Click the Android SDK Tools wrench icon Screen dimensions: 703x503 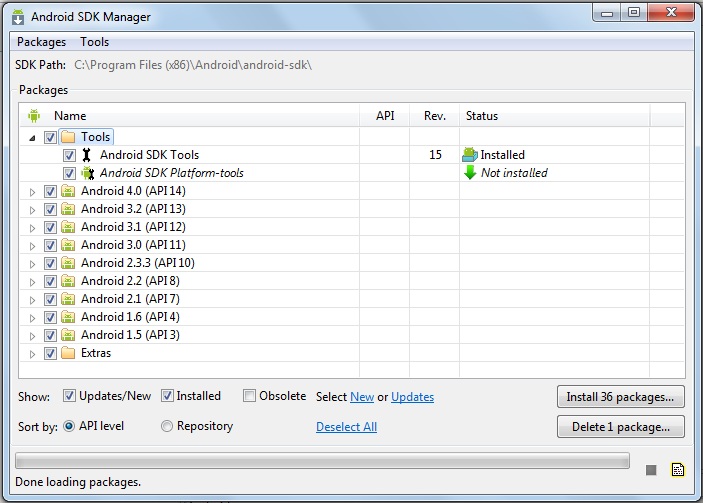pyautogui.click(x=86, y=155)
